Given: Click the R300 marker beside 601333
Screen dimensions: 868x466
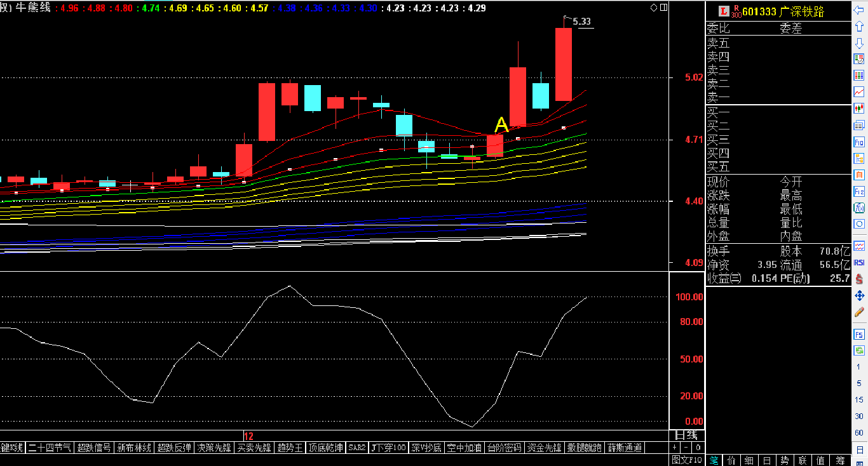Looking at the screenshot, I should 736,11.
